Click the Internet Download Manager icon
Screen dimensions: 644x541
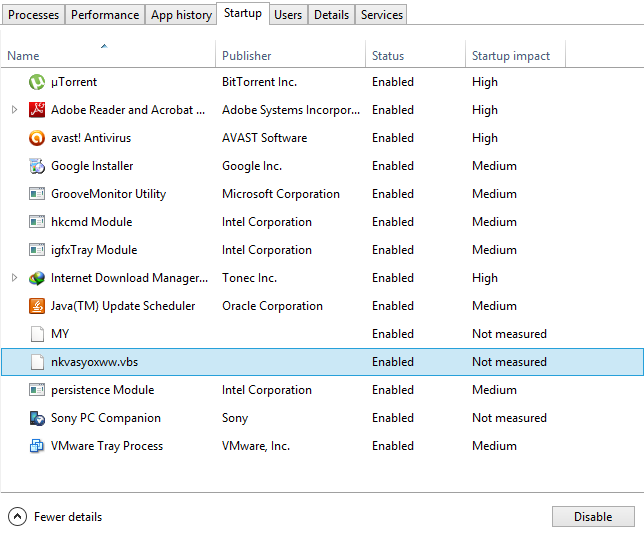37,278
